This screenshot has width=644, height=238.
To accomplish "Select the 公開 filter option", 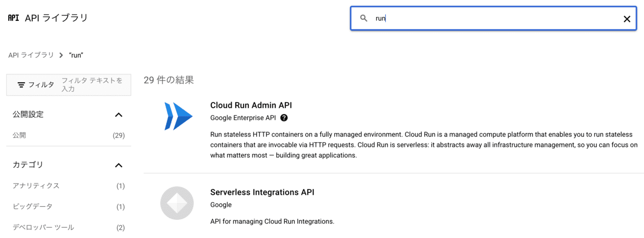I will pyautogui.click(x=19, y=135).
